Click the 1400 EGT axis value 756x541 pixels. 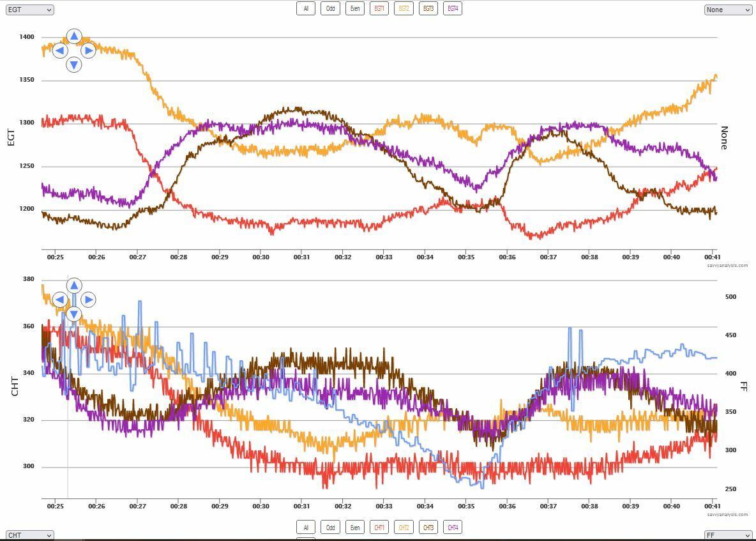27,36
